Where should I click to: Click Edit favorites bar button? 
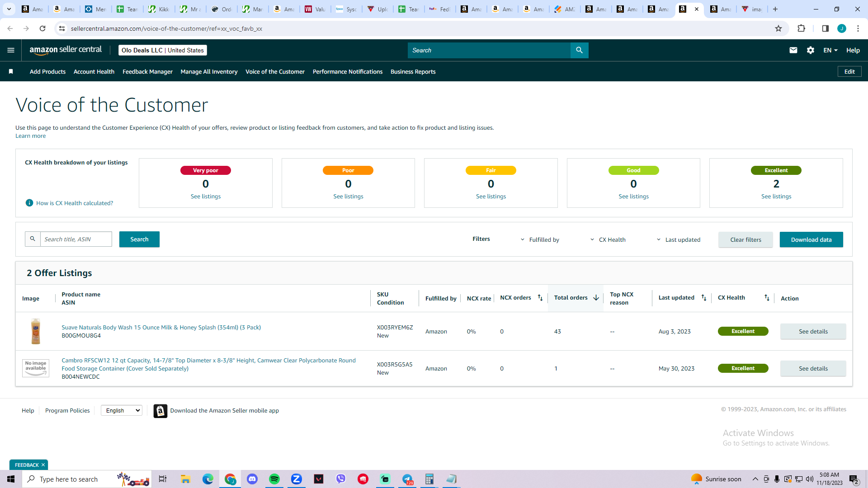[x=849, y=71]
